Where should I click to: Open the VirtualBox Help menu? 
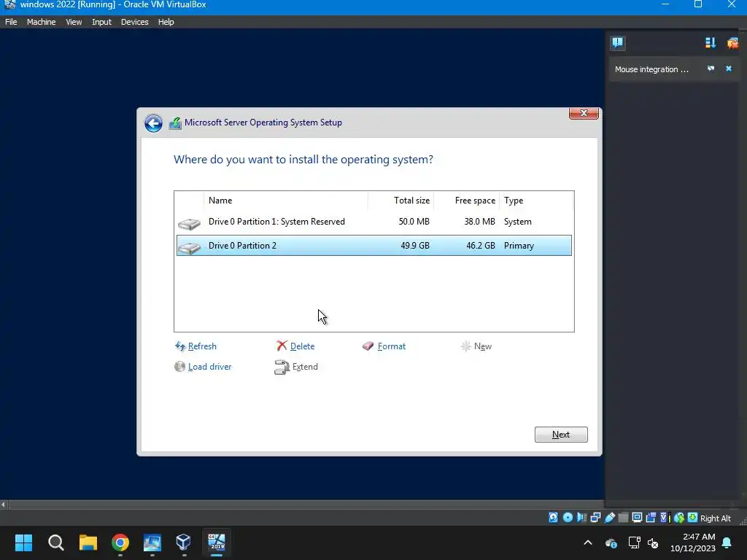click(166, 22)
